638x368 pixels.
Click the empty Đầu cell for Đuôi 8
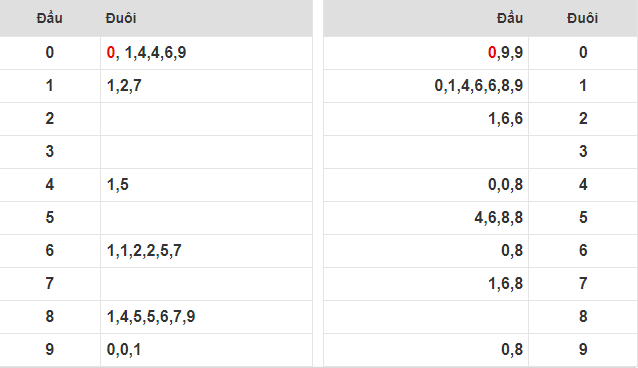pyautogui.click(x=426, y=317)
